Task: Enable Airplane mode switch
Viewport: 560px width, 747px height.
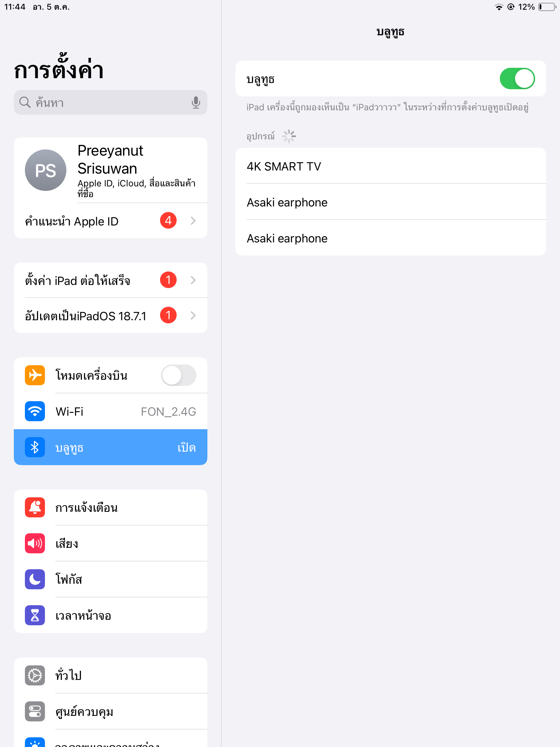Action: pos(179,375)
